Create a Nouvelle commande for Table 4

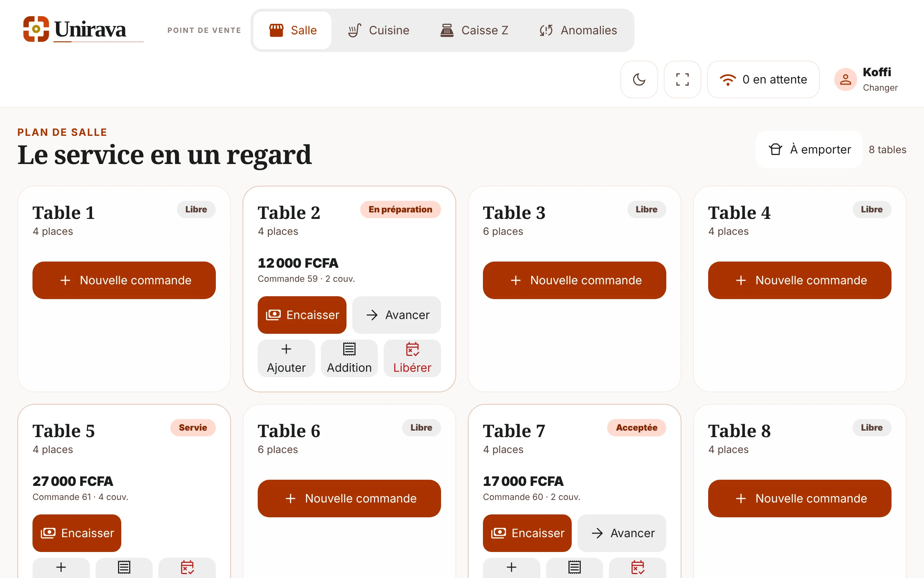coord(799,280)
